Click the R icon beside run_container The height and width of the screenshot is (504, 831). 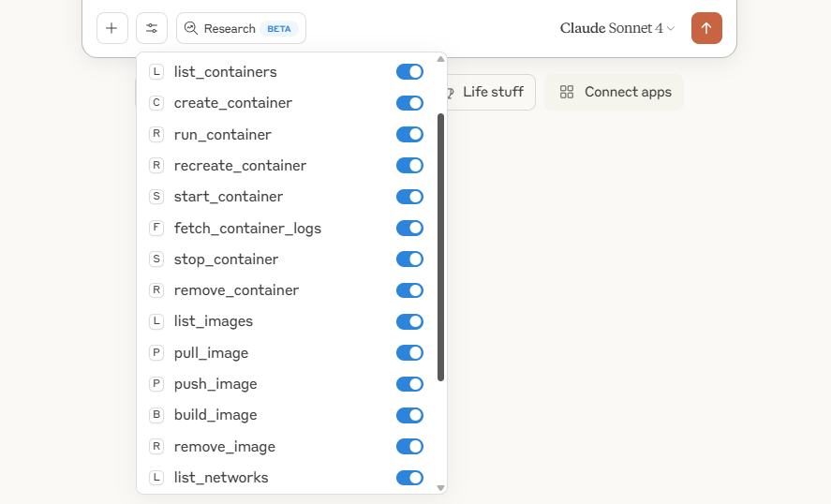click(156, 134)
